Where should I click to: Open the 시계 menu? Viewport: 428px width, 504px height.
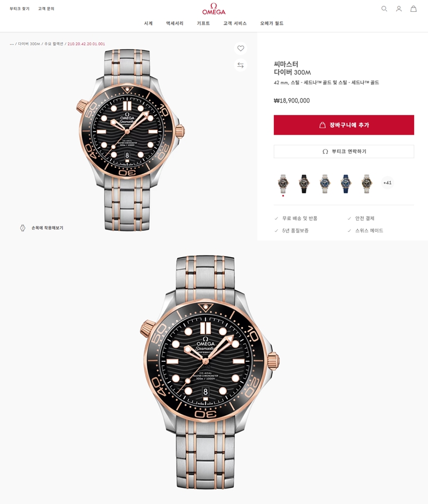tap(148, 23)
